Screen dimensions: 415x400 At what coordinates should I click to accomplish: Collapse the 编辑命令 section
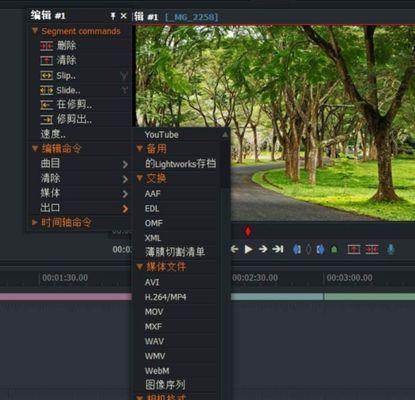coord(35,149)
